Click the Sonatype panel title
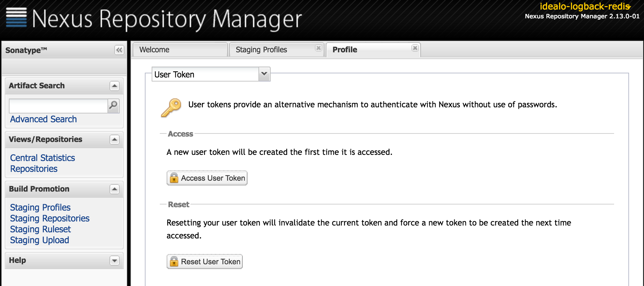 coord(26,50)
